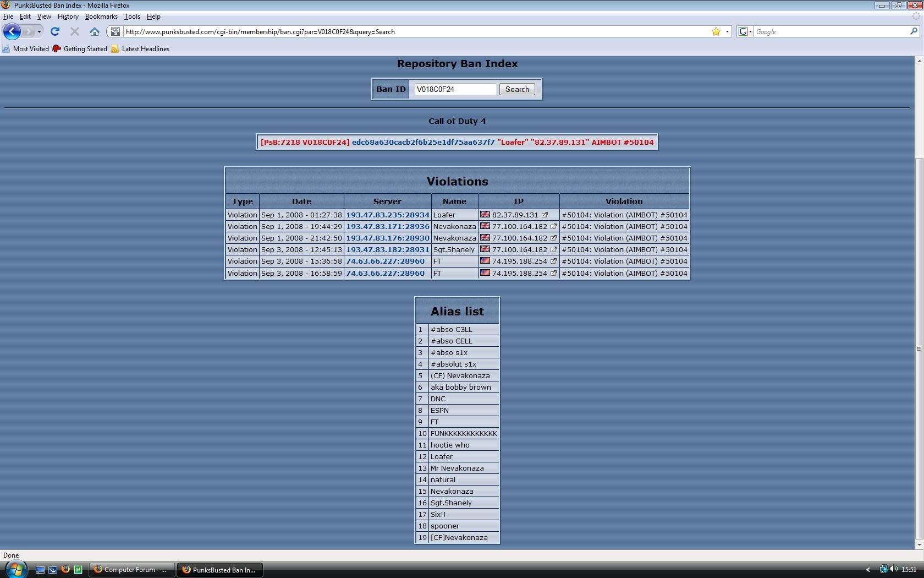The height and width of the screenshot is (578, 924).
Task: Click the volume speaker tray icon
Action: click(x=893, y=569)
